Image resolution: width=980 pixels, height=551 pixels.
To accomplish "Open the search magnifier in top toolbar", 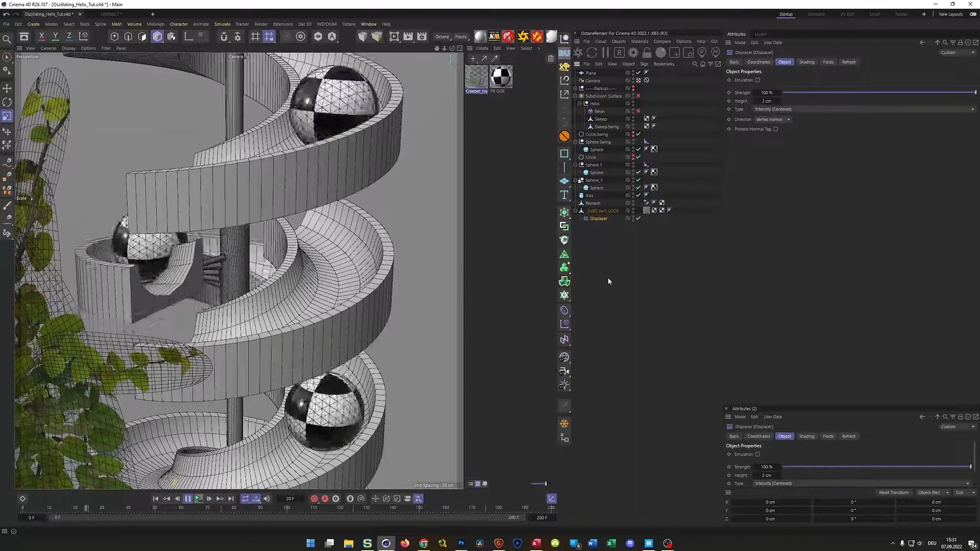I will pyautogui.click(x=7, y=39).
